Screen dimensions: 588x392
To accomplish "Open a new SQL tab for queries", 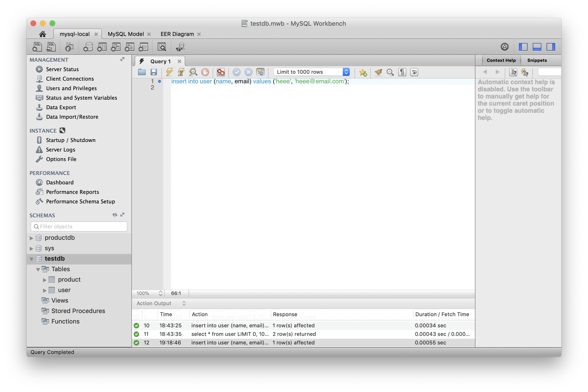I will (37, 47).
